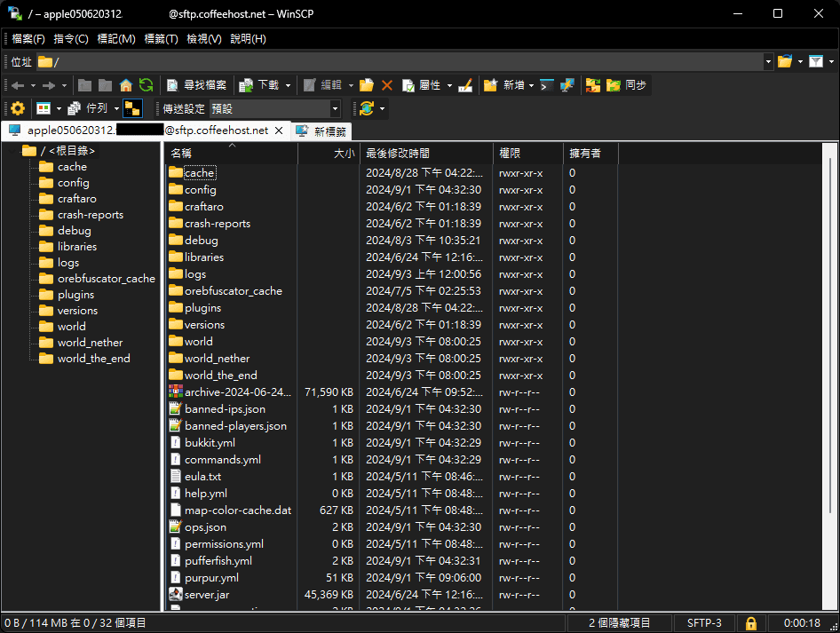Open the 傳送設定 preset combo box
Screen dimensions: 840x633
[275, 108]
